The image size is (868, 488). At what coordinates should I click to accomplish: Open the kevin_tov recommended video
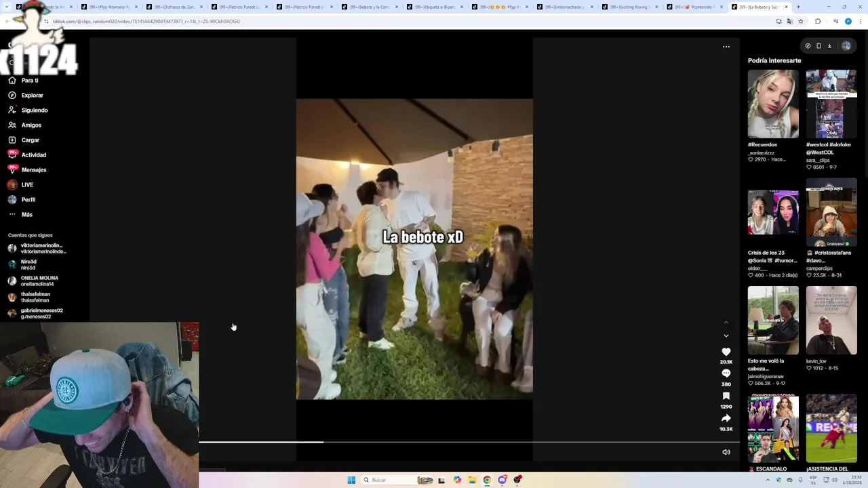831,320
